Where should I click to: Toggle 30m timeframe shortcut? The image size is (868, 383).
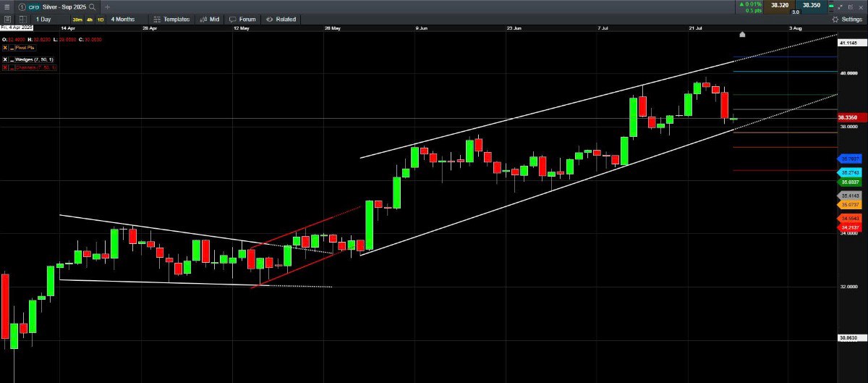[77, 20]
